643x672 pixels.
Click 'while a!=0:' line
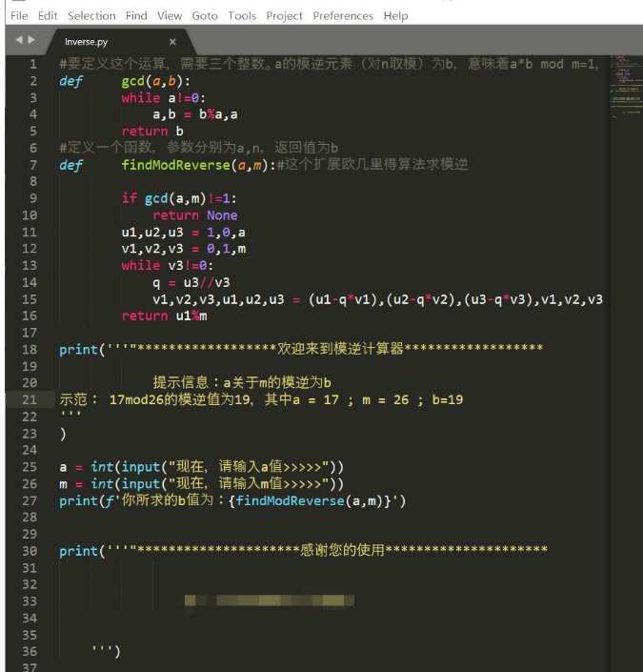pos(164,98)
